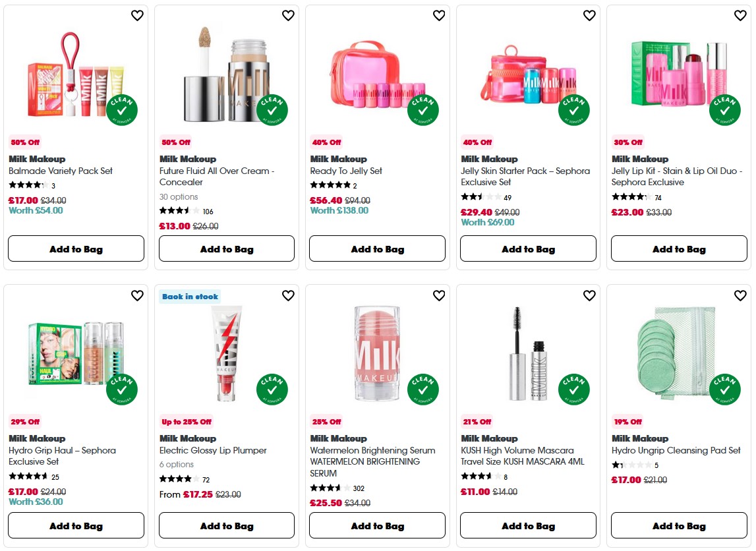Click the 50% Off label on Balmade Variety Pack
Viewport: 756px width, 551px height.
point(24,142)
